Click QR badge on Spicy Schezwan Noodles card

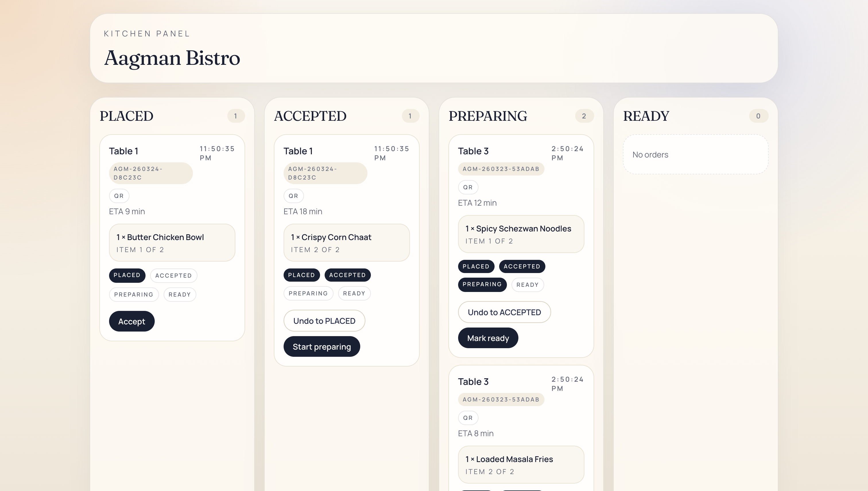click(468, 187)
